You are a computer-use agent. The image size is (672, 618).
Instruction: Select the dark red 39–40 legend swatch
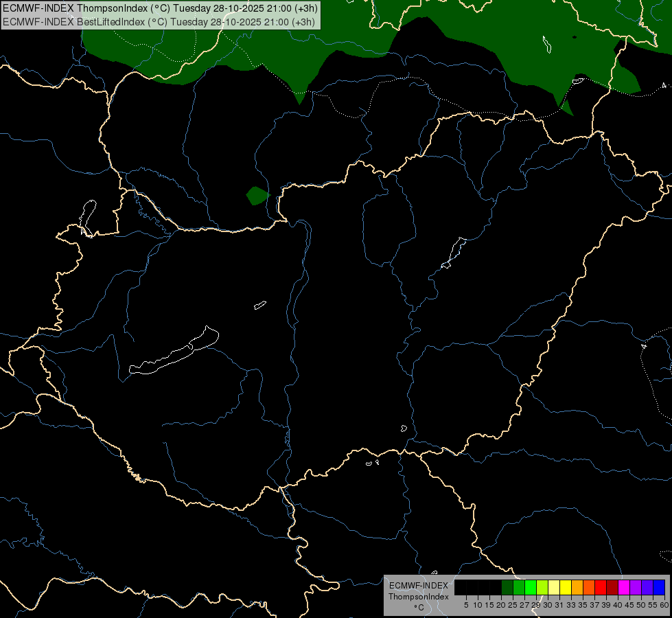tap(612, 587)
